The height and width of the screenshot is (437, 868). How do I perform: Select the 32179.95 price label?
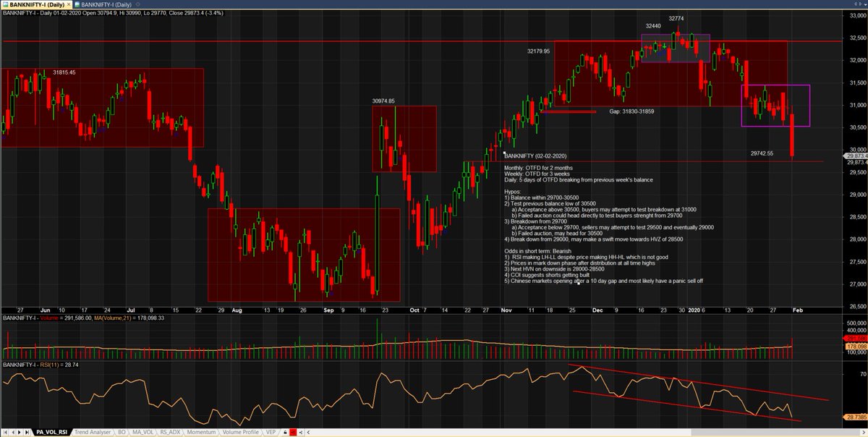tap(539, 51)
